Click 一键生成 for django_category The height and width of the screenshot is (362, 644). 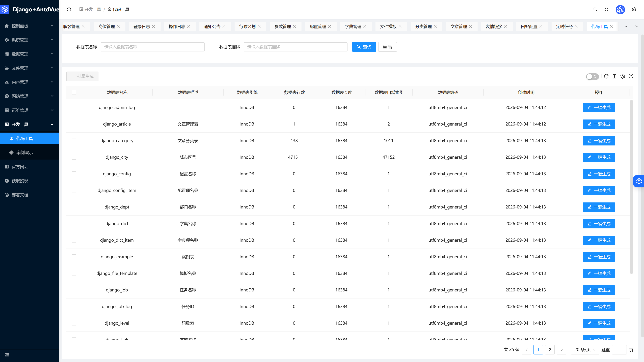[599, 141]
